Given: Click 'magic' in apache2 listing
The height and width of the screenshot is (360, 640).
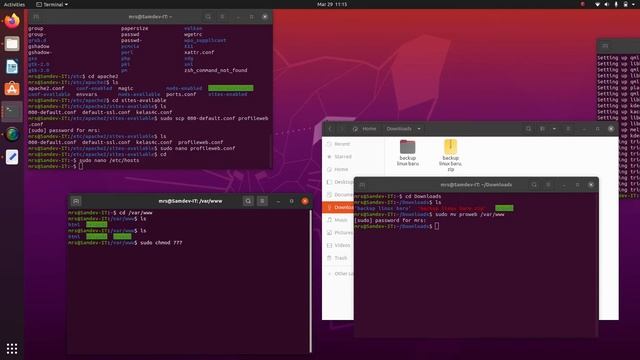Looking at the screenshot, I should coord(125,88).
